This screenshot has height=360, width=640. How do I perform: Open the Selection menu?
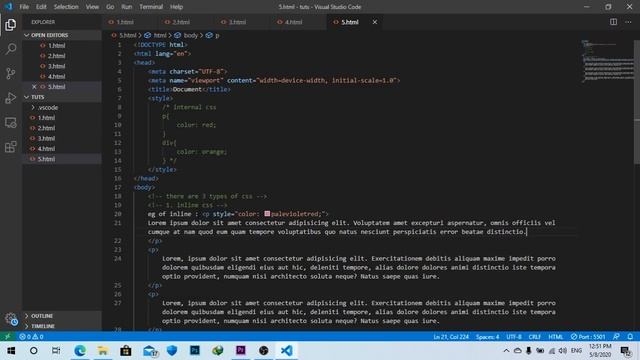tap(66, 7)
